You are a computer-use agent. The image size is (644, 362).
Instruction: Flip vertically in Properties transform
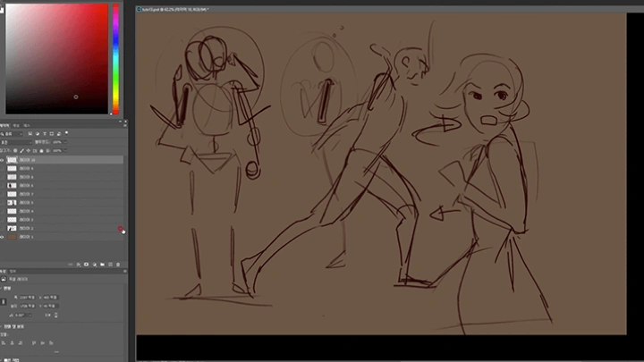click(x=56, y=316)
